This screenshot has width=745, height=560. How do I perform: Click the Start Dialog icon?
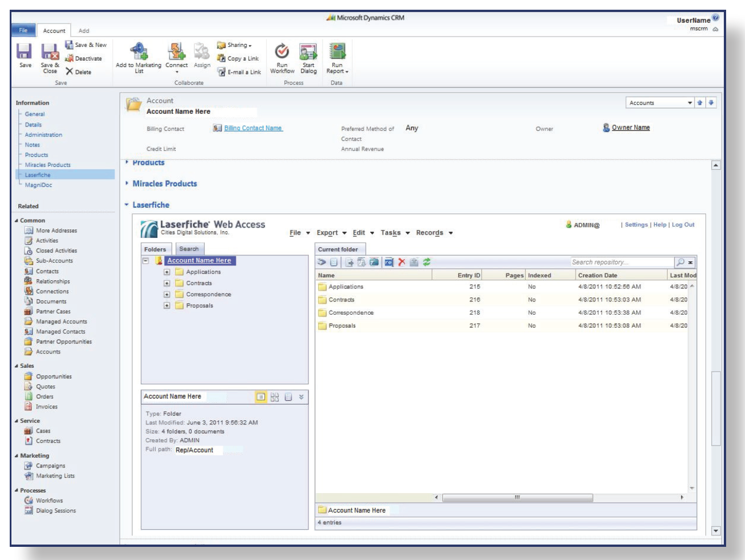click(x=308, y=51)
